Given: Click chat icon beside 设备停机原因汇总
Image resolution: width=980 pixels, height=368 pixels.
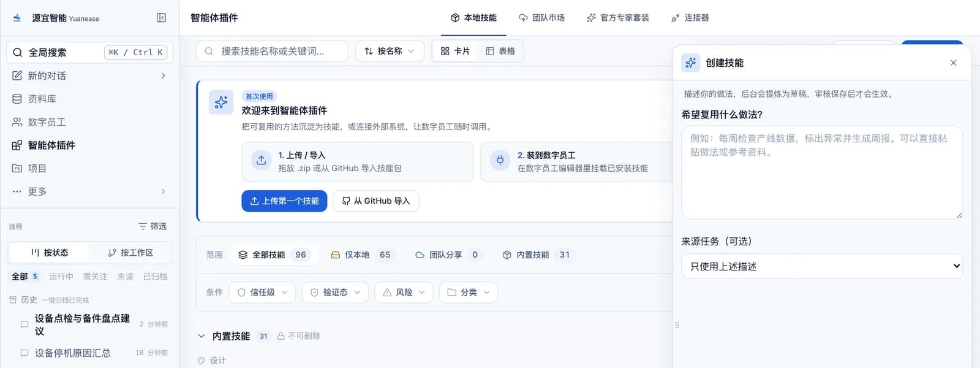Looking at the screenshot, I should click(24, 353).
